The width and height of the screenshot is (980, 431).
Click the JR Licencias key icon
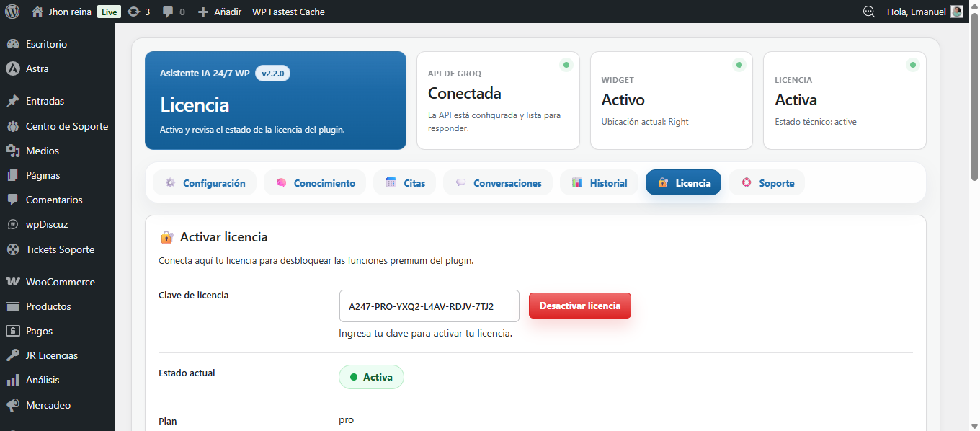[13, 355]
